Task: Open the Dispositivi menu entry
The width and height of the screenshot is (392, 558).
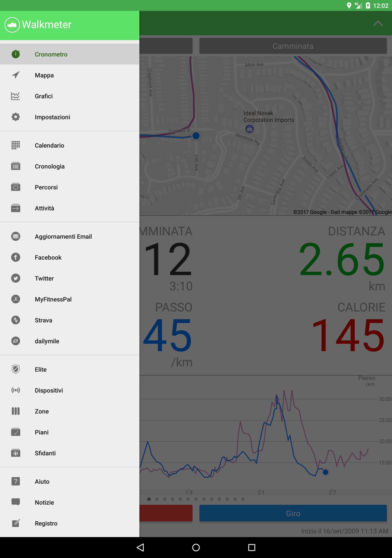Action: pos(70,390)
